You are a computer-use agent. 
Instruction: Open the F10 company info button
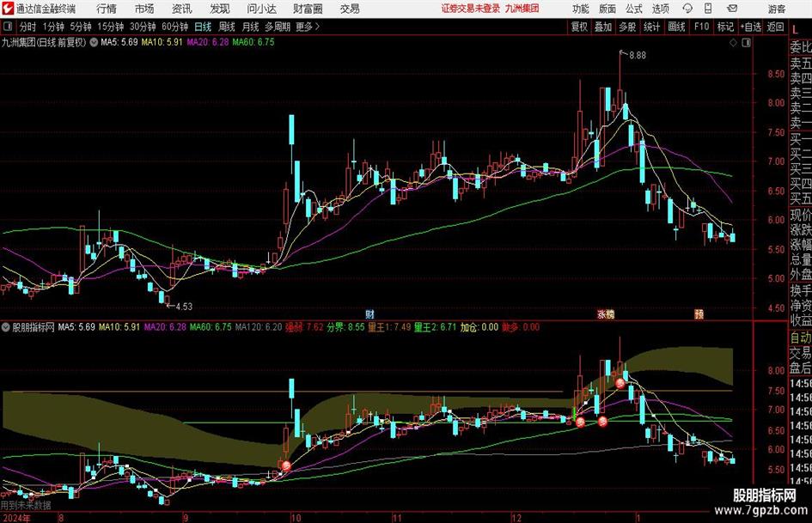pos(701,27)
